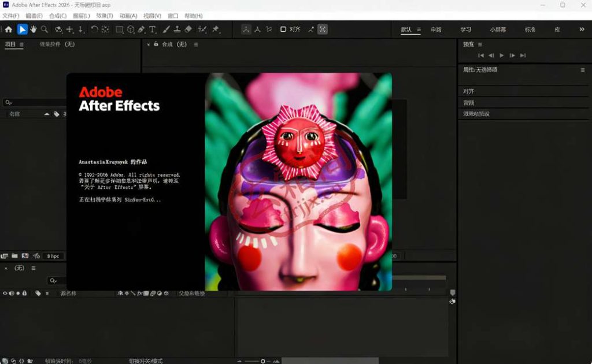Open the timeline (无) panel menu
The image size is (592, 364).
coord(33,268)
